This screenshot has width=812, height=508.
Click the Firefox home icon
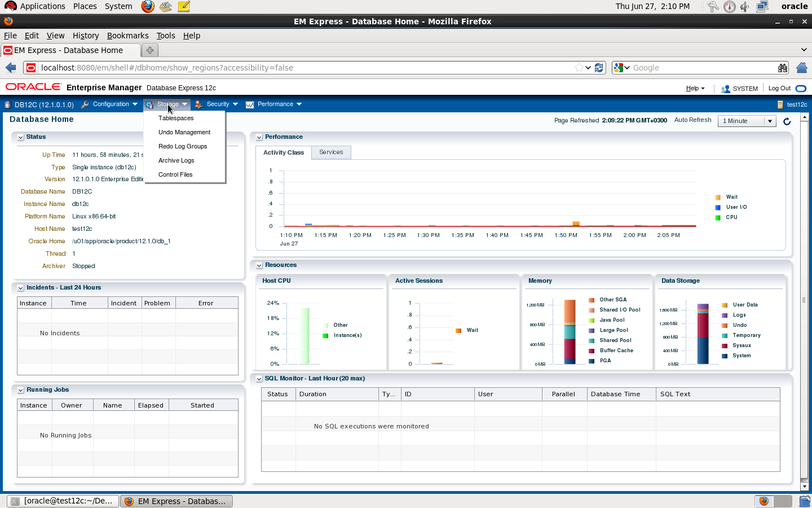801,68
